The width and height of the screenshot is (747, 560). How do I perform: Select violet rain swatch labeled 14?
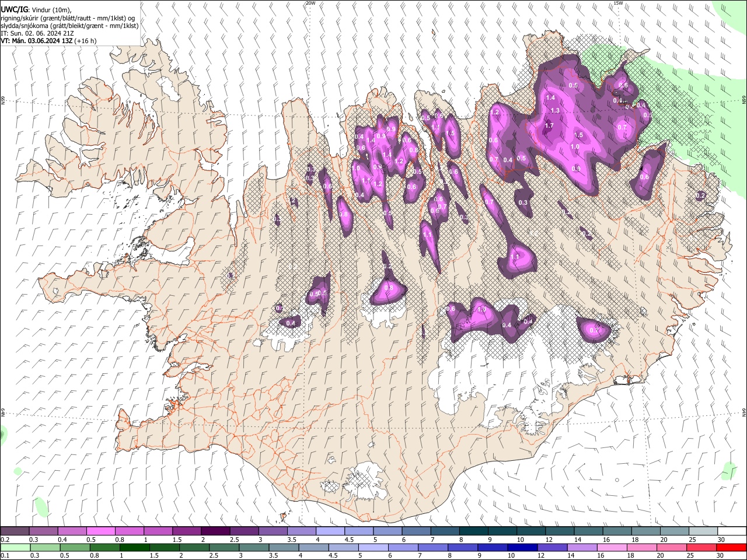pos(582,547)
